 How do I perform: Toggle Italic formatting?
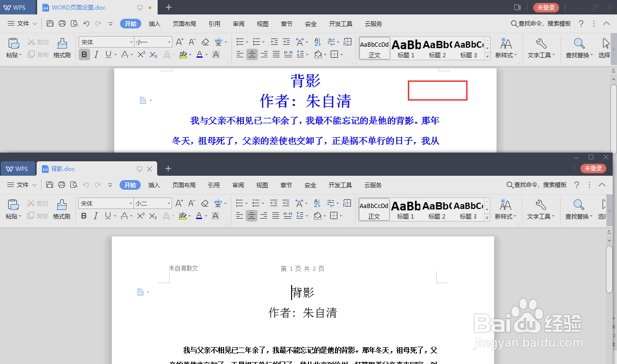96,54
